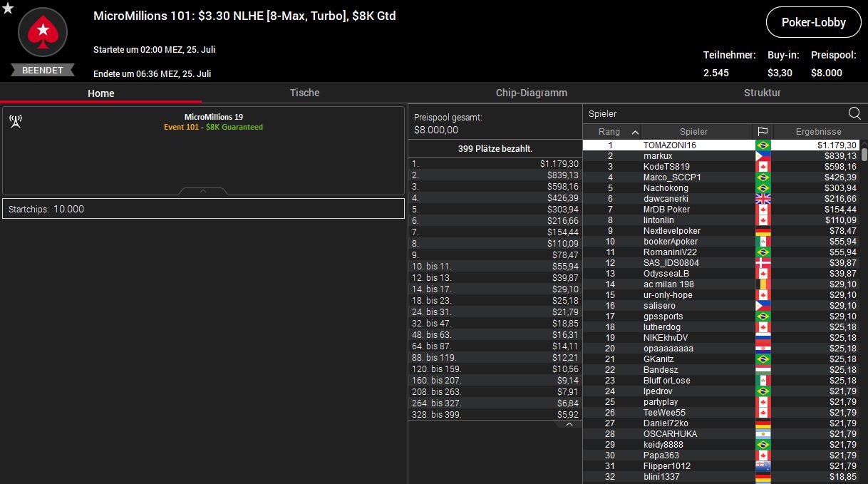Click the 'Event 101 - $8K Guaranteed' banner text

tap(213, 127)
